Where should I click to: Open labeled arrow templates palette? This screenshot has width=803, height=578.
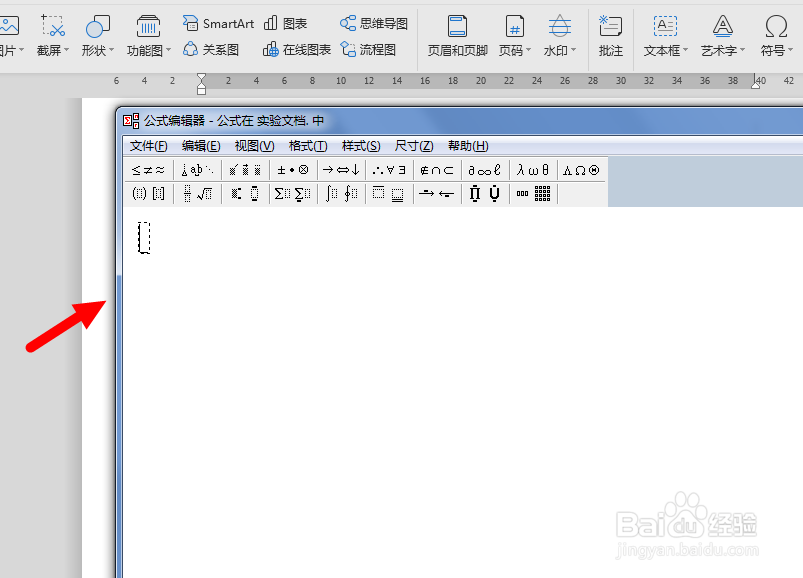click(437, 194)
